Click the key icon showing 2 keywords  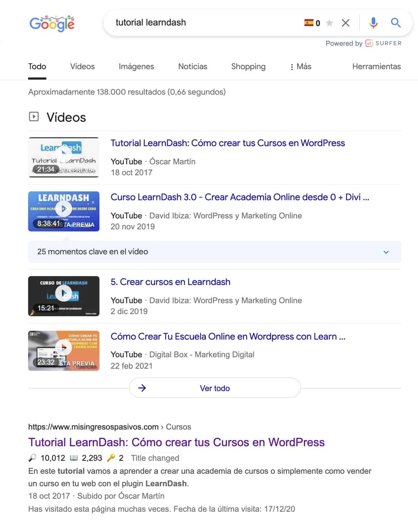pyautogui.click(x=111, y=458)
